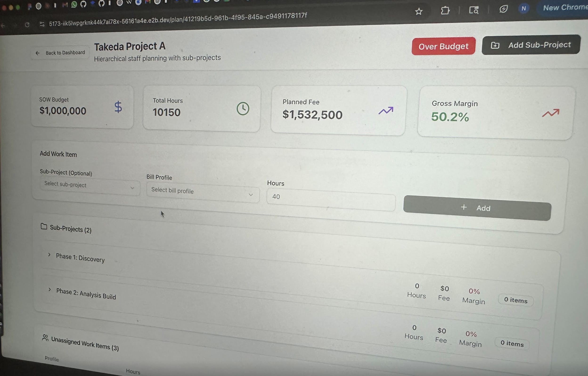Expand Phase 1: Discovery sub-project
Image resolution: width=588 pixels, height=376 pixels.
(x=49, y=255)
